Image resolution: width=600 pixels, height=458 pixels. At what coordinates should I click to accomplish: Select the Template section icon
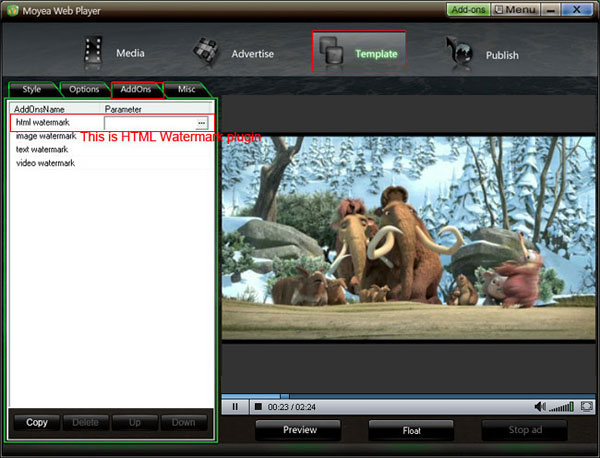tap(331, 51)
